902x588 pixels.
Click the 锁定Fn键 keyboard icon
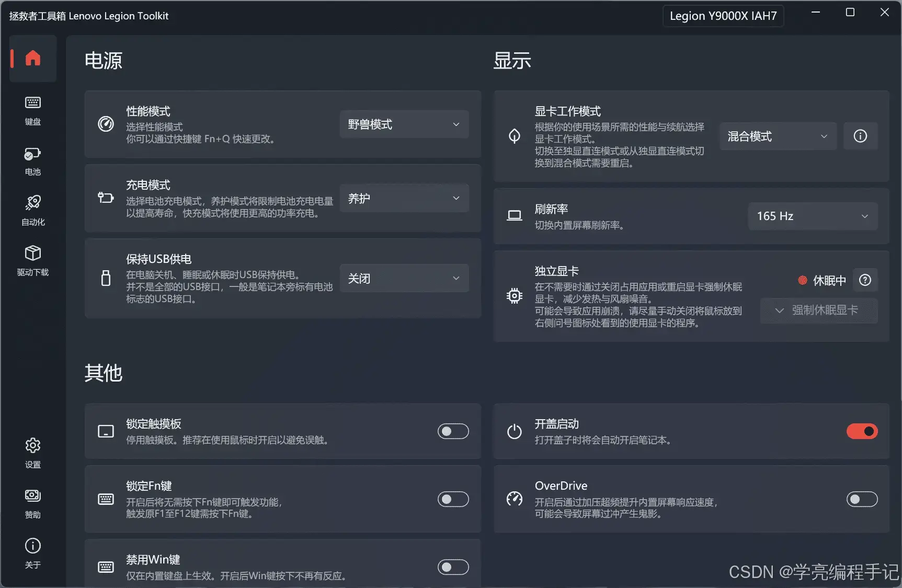[106, 499]
